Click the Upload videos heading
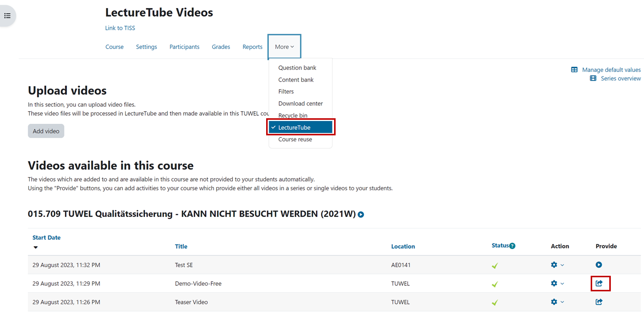644x312 pixels. tap(67, 91)
